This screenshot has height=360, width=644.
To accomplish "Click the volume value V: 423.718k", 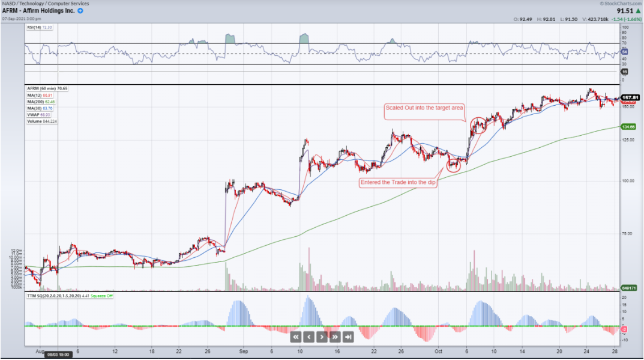I will 595,19.
